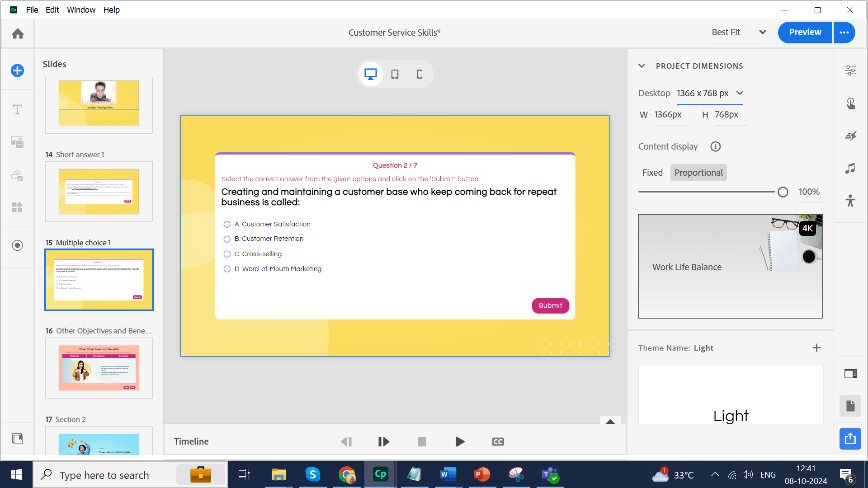Open the File menu
Viewport: 868px width, 488px height.
click(32, 9)
